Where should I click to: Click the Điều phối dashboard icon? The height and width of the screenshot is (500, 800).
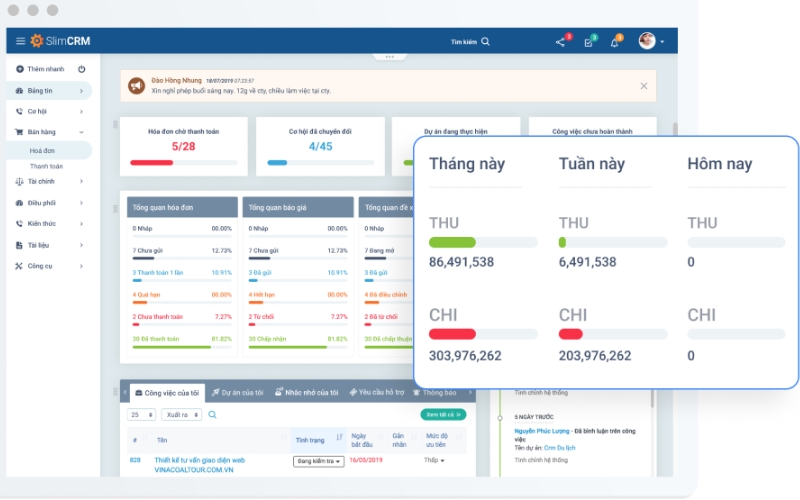pos(19,203)
